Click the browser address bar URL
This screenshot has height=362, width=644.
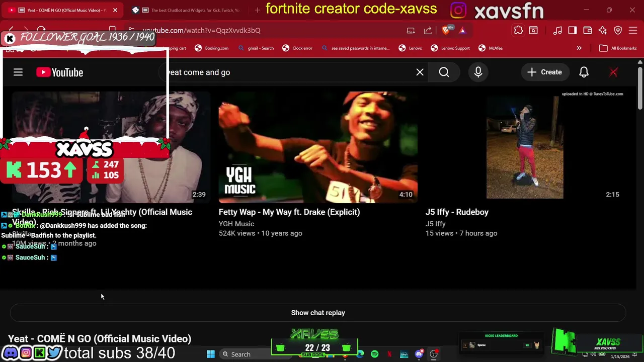(201, 30)
